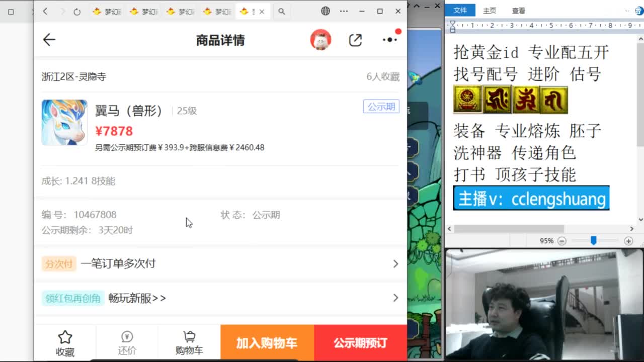Click the 领红包再创角 tag
This screenshot has height=362, width=644.
(73, 298)
